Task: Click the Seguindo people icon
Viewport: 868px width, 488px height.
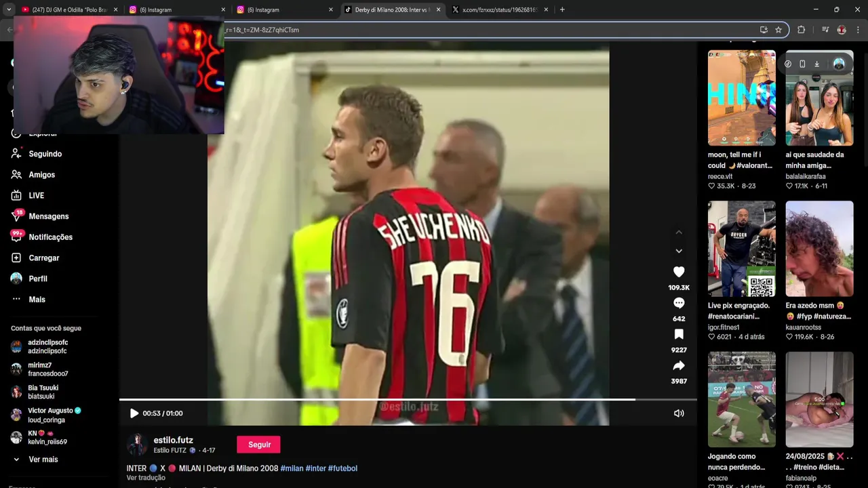Action: (x=16, y=154)
